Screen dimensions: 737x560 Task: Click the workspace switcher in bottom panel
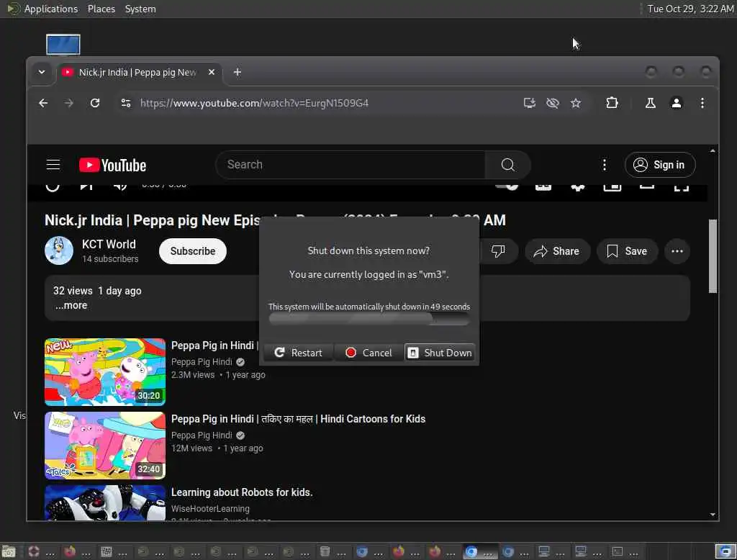725,551
